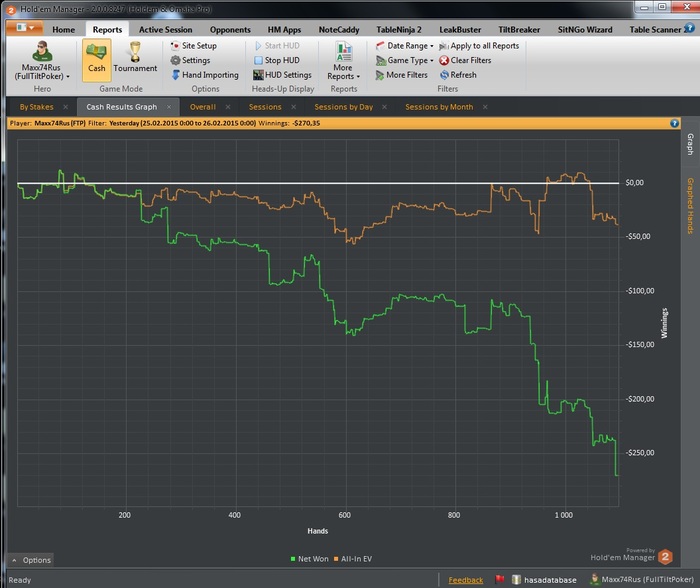Open HUD Settings
This screenshot has width=700, height=588.
point(282,75)
